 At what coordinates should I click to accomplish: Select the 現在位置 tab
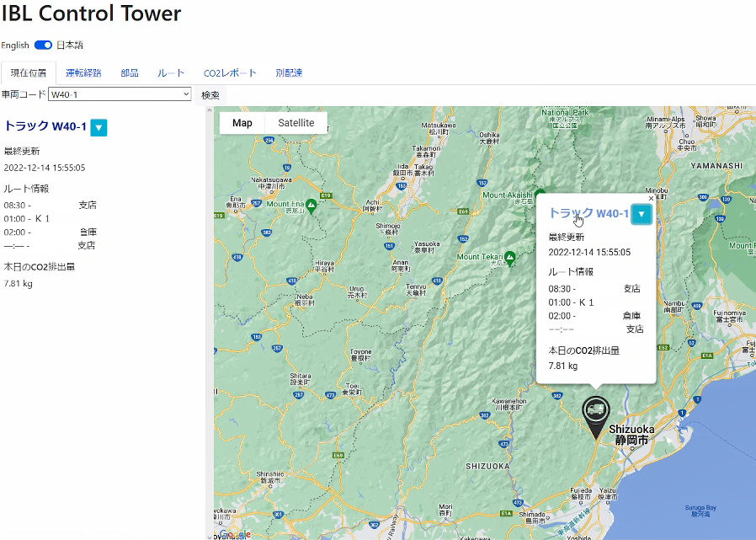(x=29, y=73)
